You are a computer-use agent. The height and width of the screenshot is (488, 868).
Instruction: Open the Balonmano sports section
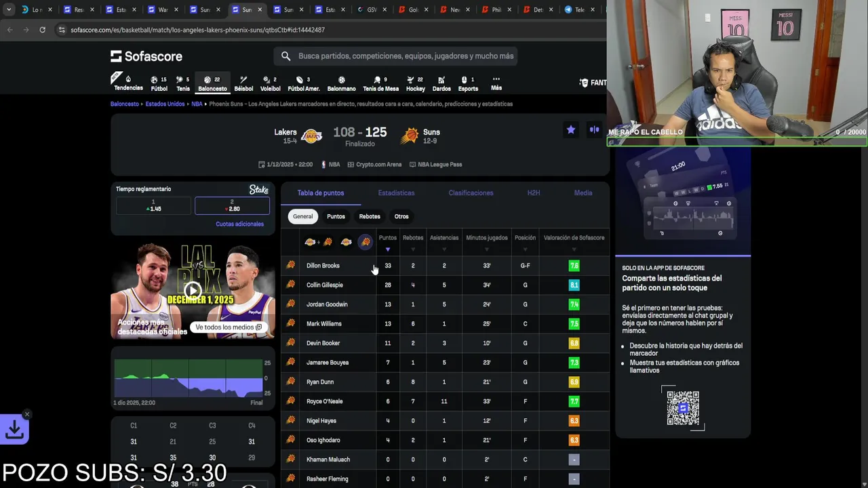pyautogui.click(x=341, y=83)
